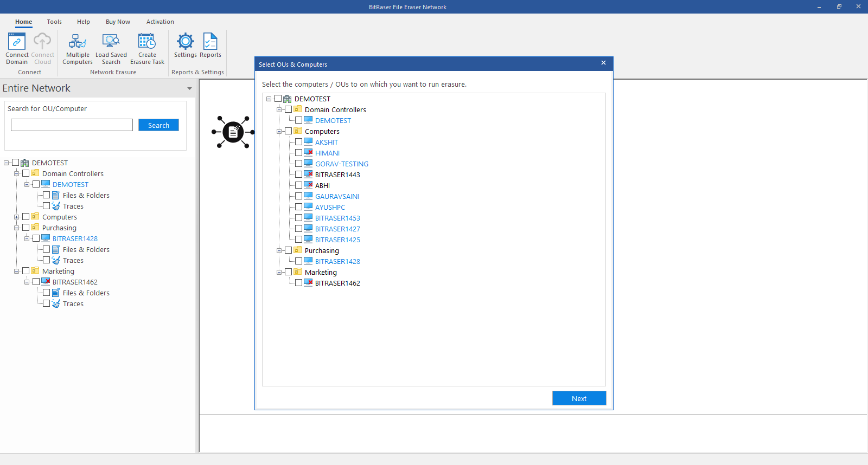The image size is (868, 465).
Task: Click the Purchasing folder icon in the dialog
Action: click(x=298, y=250)
